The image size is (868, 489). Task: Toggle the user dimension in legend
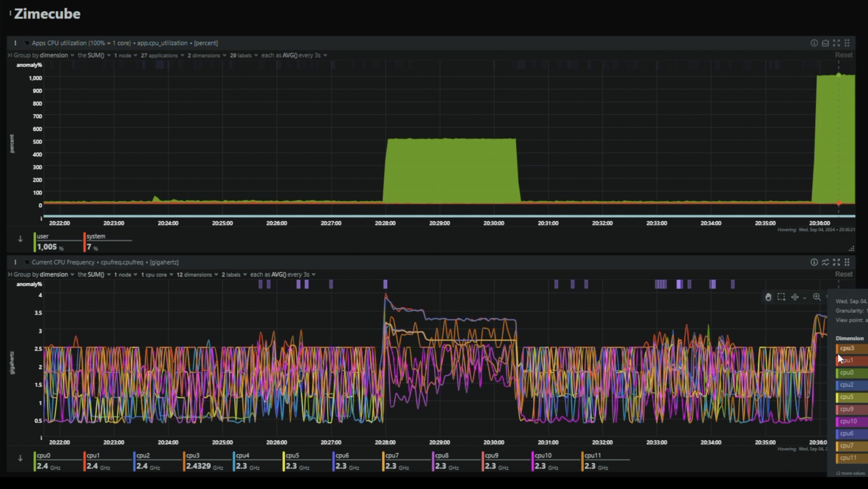[43, 236]
